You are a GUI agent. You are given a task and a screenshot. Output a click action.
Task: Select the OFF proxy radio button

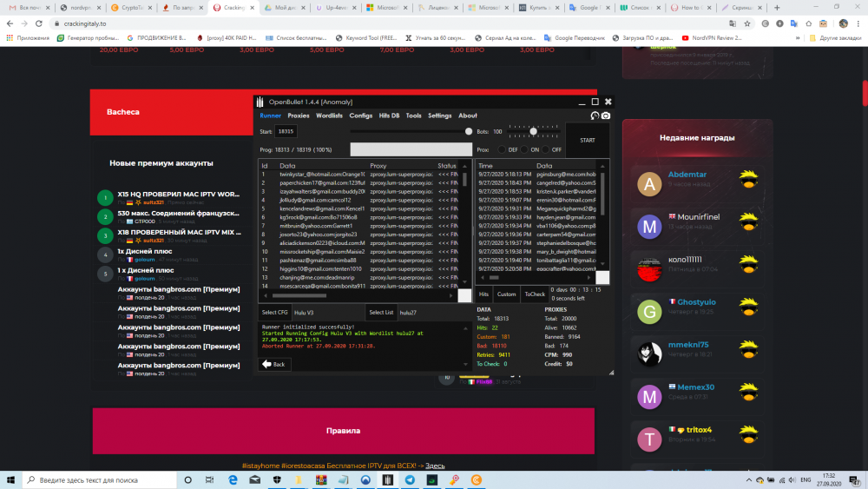[x=546, y=149]
